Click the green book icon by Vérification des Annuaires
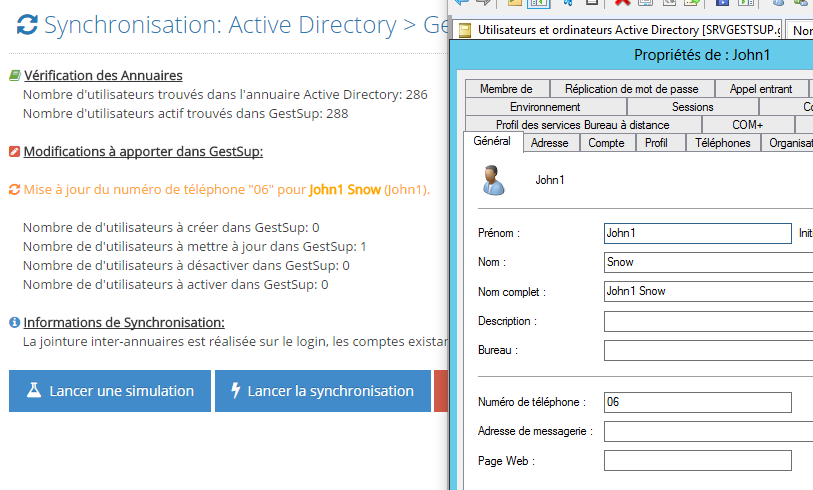Viewport: 813px width, 490px height. (15, 76)
